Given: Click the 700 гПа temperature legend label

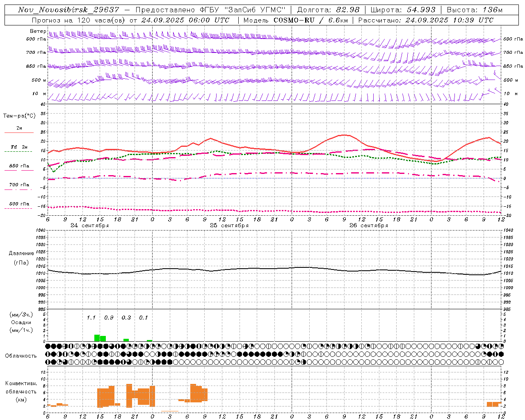Looking at the screenshot, I should [19, 185].
